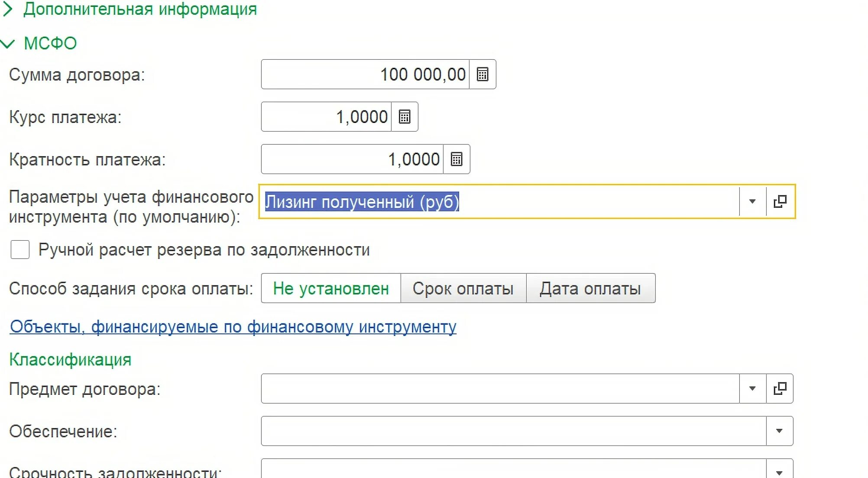This screenshot has height=478, width=868.
Task: Click the empty Обеспечение field
Action: 514,431
